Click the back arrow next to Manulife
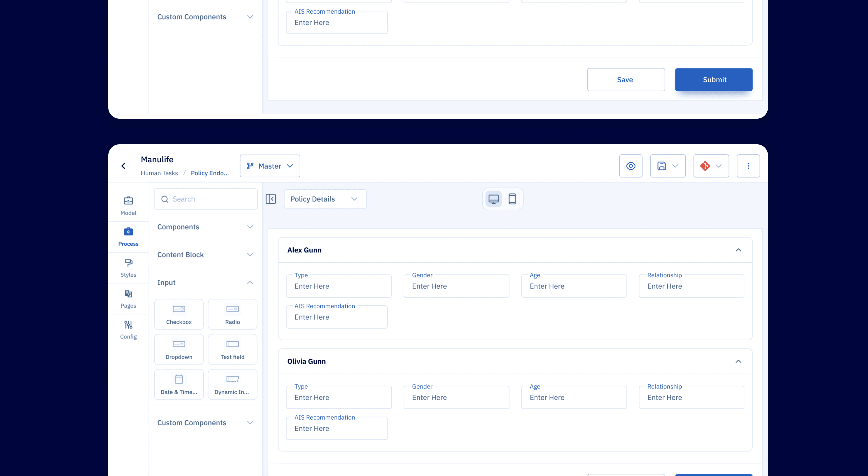This screenshot has height=476, width=868. 123,166
